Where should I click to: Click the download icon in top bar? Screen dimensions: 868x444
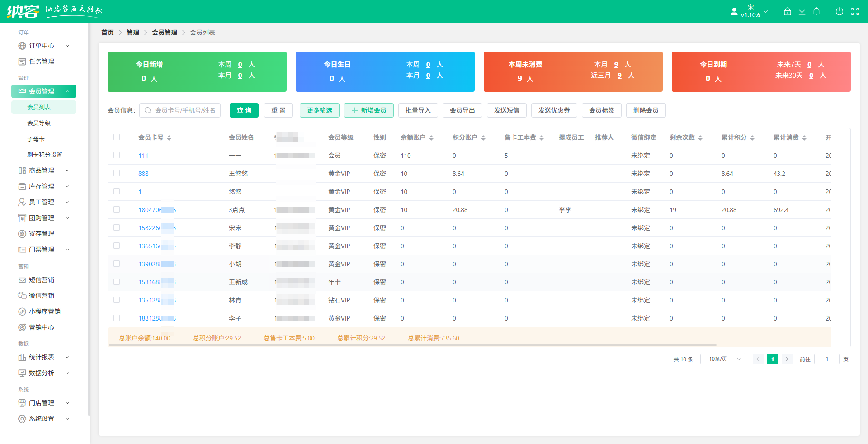point(802,11)
